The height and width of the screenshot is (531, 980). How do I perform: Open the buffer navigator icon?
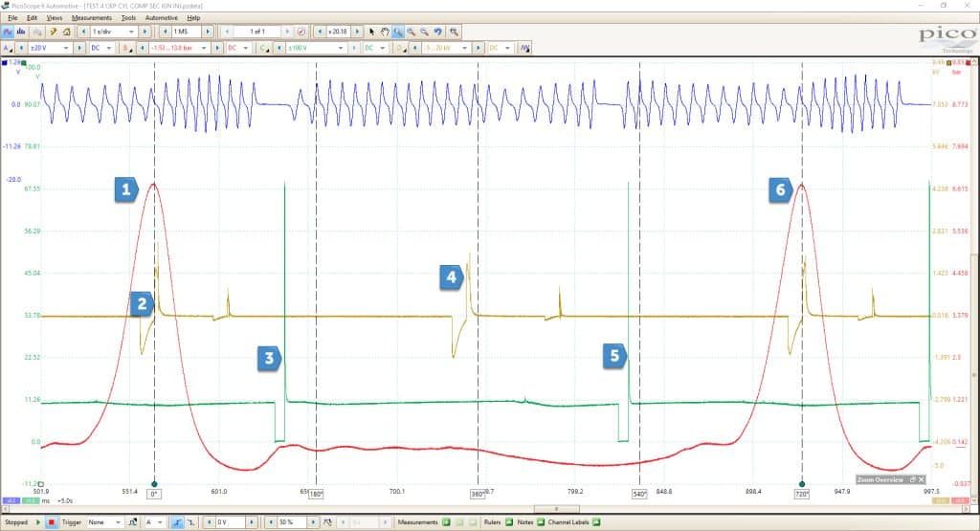pos(301,32)
